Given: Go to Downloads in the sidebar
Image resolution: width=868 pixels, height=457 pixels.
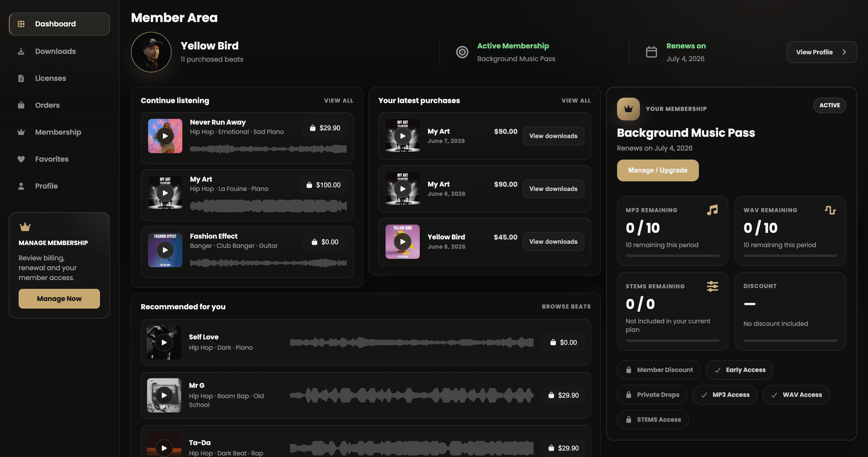Looking at the screenshot, I should [59, 51].
